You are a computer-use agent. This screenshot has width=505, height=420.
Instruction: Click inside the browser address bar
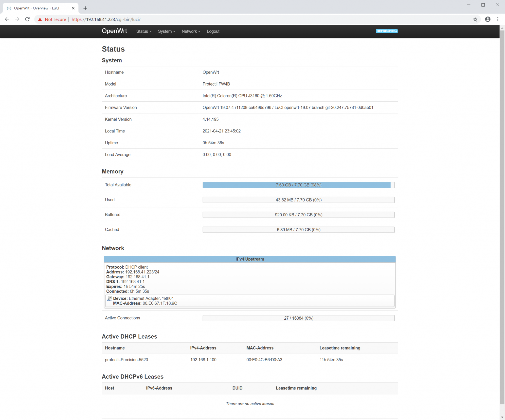[173, 19]
